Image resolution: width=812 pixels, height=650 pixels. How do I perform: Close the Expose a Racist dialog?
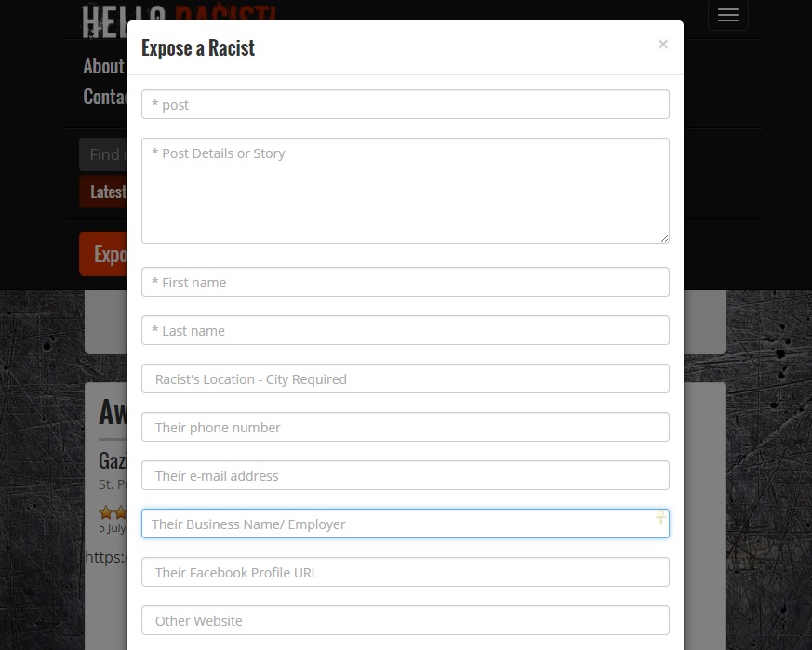click(x=662, y=45)
